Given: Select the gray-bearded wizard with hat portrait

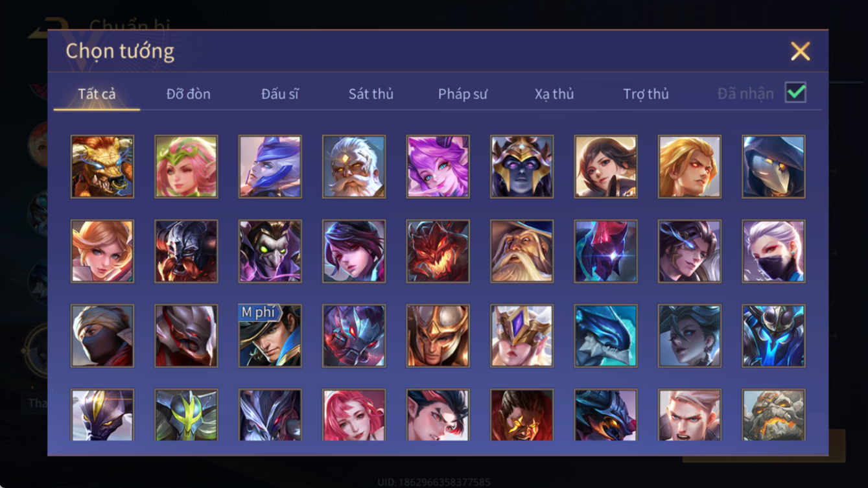Looking at the screenshot, I should coord(522,251).
